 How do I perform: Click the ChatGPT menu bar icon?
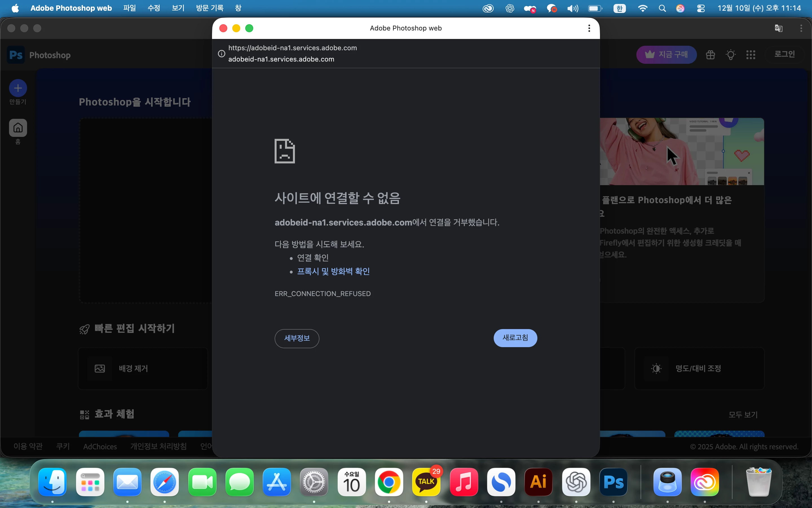click(x=510, y=8)
